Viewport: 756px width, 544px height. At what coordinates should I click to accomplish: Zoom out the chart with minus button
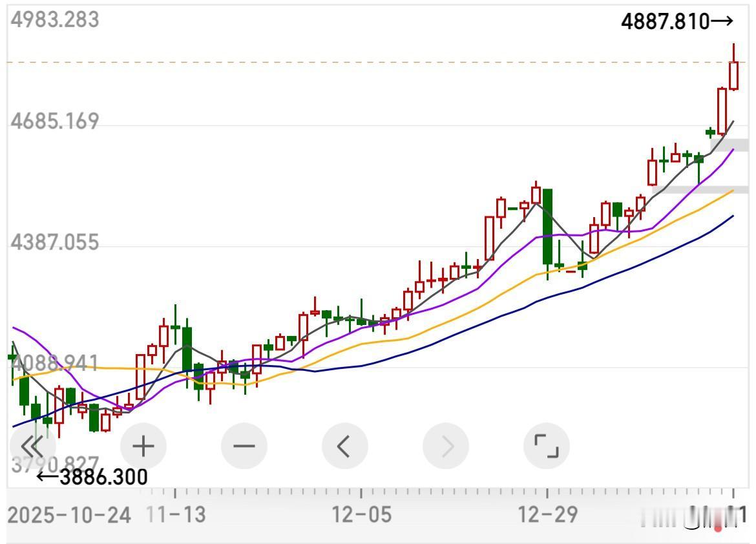(244, 446)
